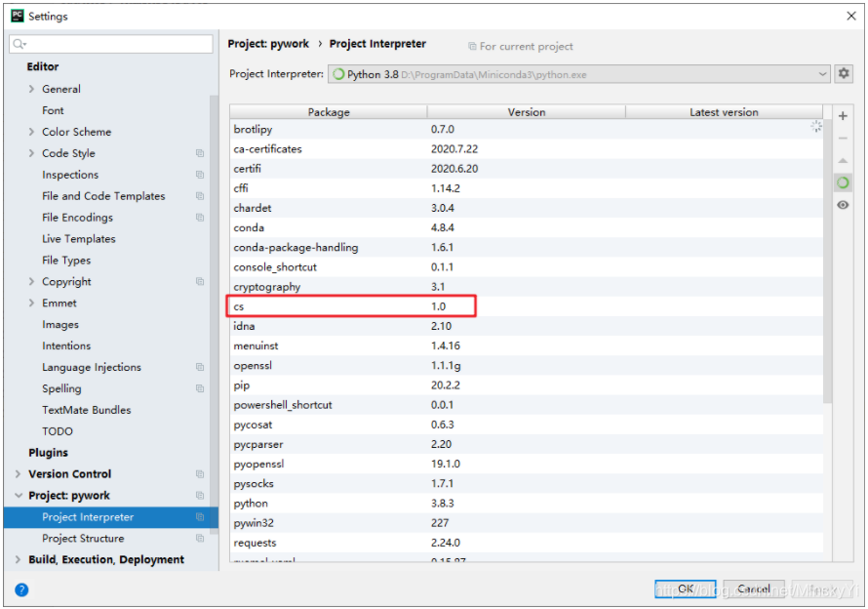Viewport: 868px width, 609px height.
Task: Click the OK button
Action: click(686, 589)
